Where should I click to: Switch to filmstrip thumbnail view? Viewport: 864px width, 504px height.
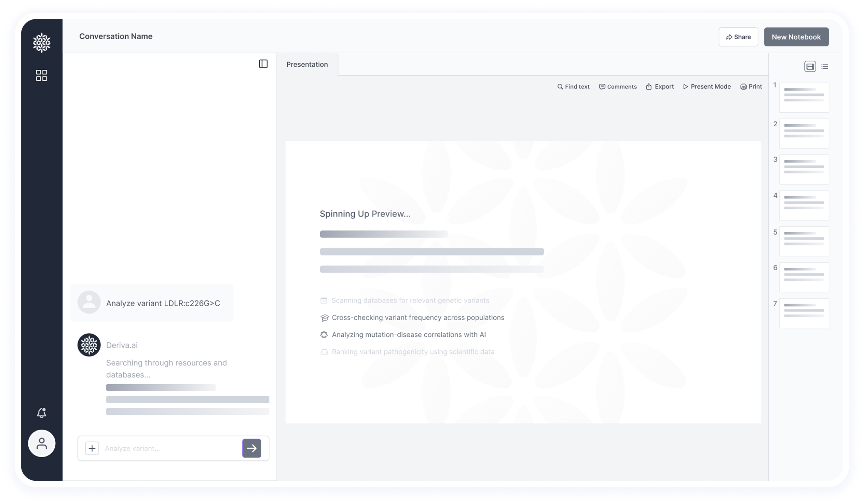[x=810, y=67]
